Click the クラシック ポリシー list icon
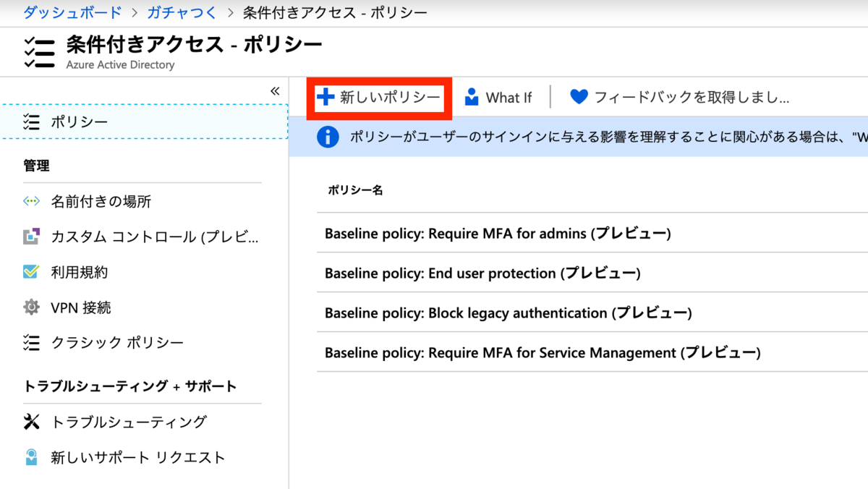The width and height of the screenshot is (868, 489). tap(31, 342)
